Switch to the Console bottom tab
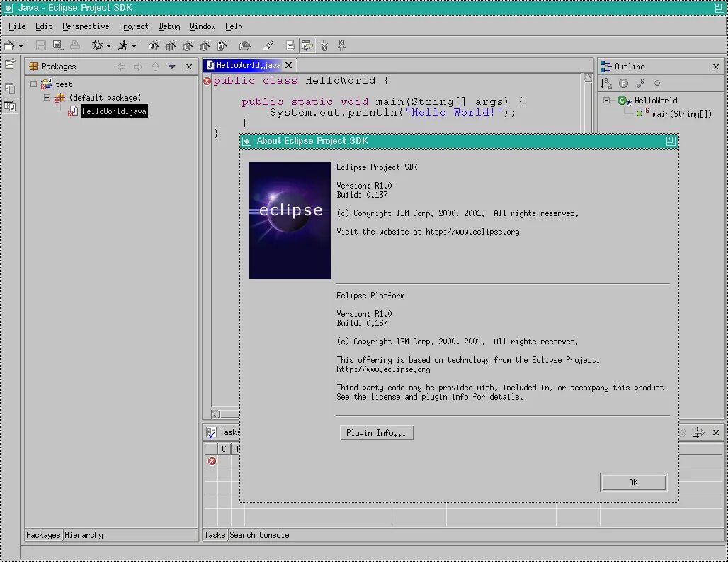The height and width of the screenshot is (562, 728). tap(274, 534)
